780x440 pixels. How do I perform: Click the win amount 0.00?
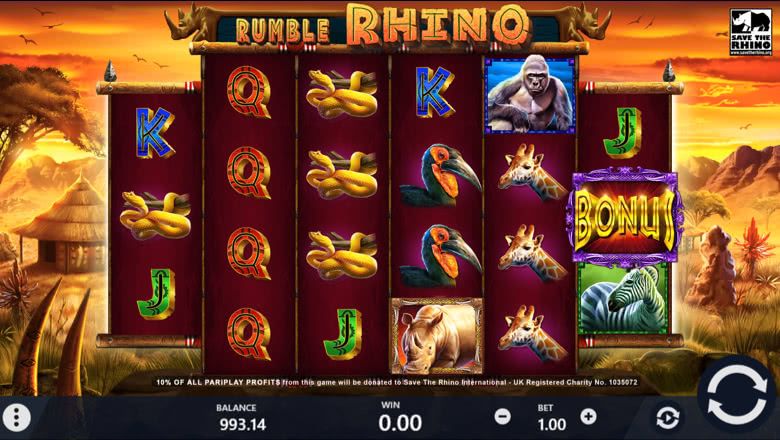click(400, 423)
